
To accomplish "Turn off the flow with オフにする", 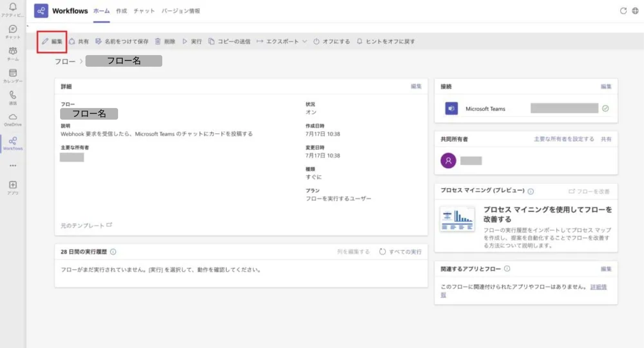I will point(332,41).
